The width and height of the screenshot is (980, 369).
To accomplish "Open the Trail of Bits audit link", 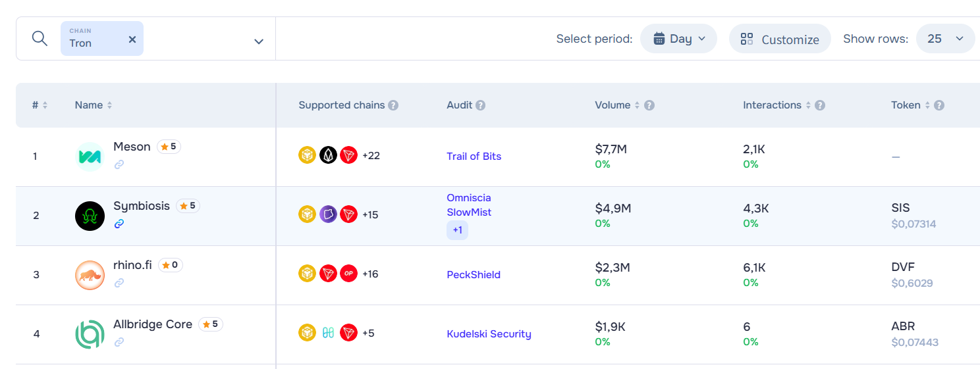I will (x=474, y=157).
